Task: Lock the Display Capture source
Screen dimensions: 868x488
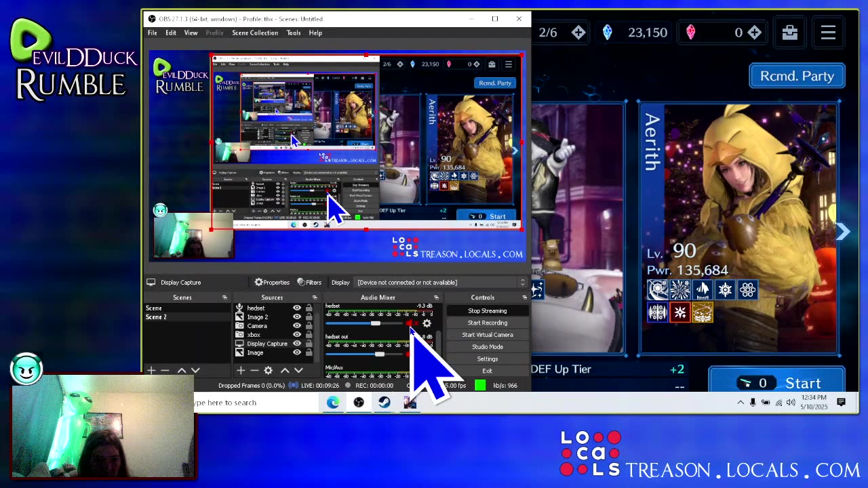Action: click(x=309, y=344)
